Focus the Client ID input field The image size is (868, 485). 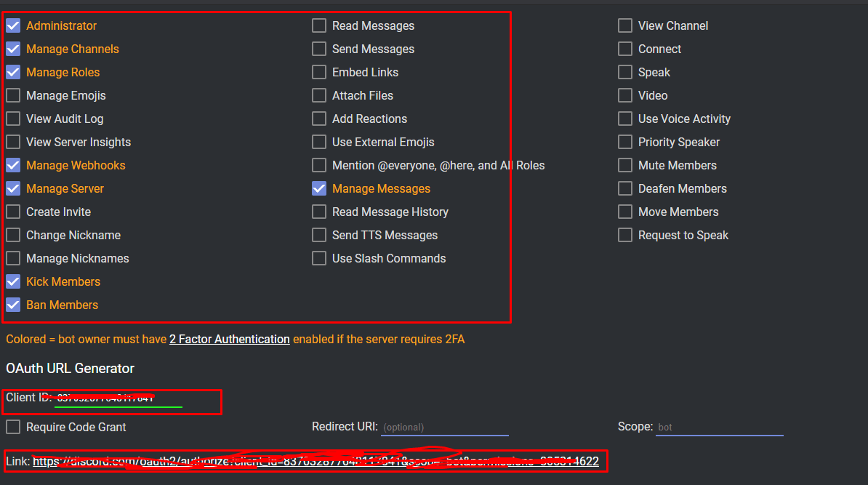point(118,398)
